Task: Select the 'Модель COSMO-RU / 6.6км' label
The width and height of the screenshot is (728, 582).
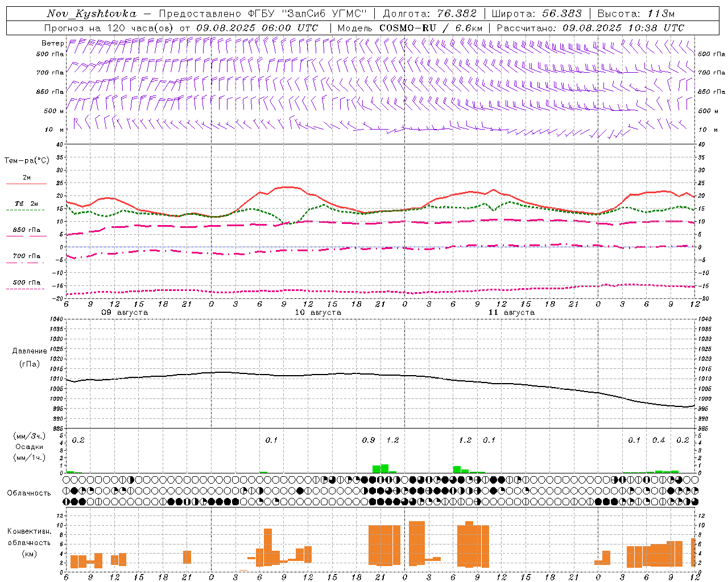Action: click(x=410, y=28)
